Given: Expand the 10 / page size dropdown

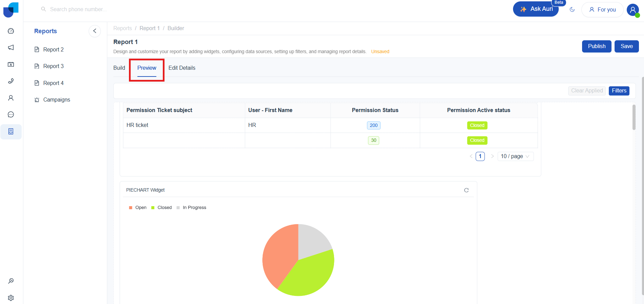Looking at the screenshot, I should [x=515, y=156].
